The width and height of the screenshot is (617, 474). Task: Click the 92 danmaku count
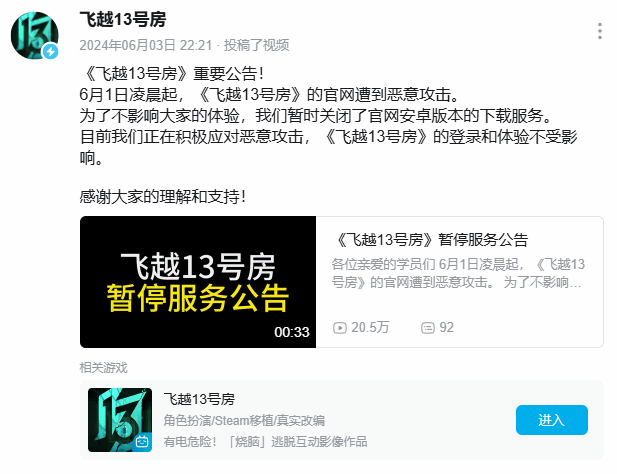[447, 327]
